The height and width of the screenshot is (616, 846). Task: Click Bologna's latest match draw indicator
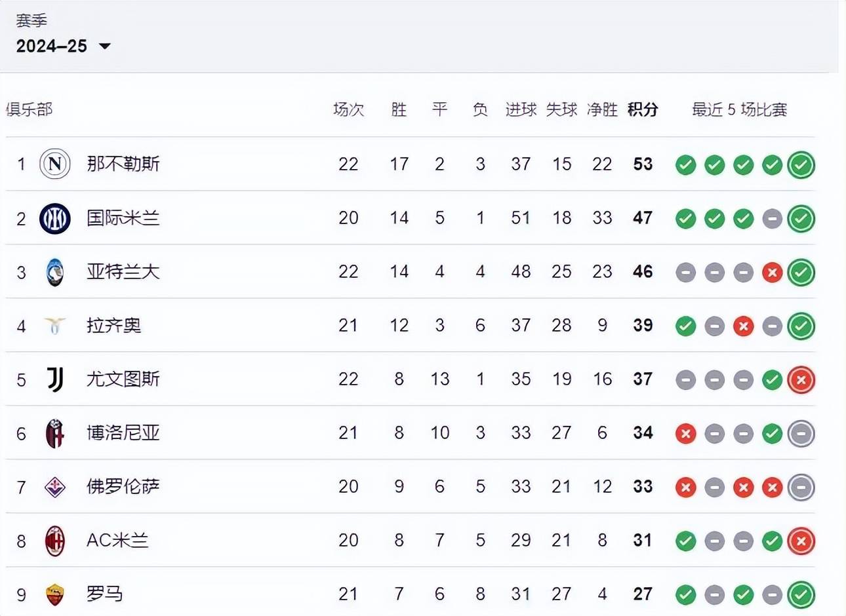pos(801,434)
